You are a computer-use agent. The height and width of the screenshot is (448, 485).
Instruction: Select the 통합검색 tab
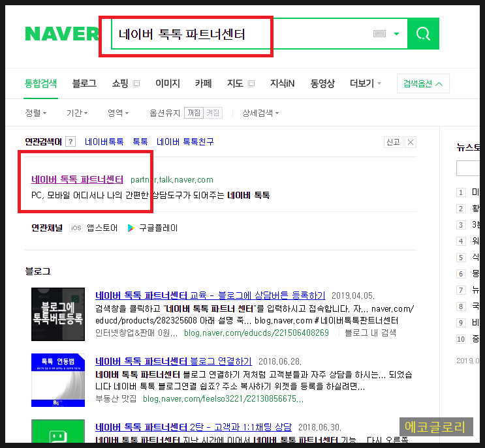(40, 83)
